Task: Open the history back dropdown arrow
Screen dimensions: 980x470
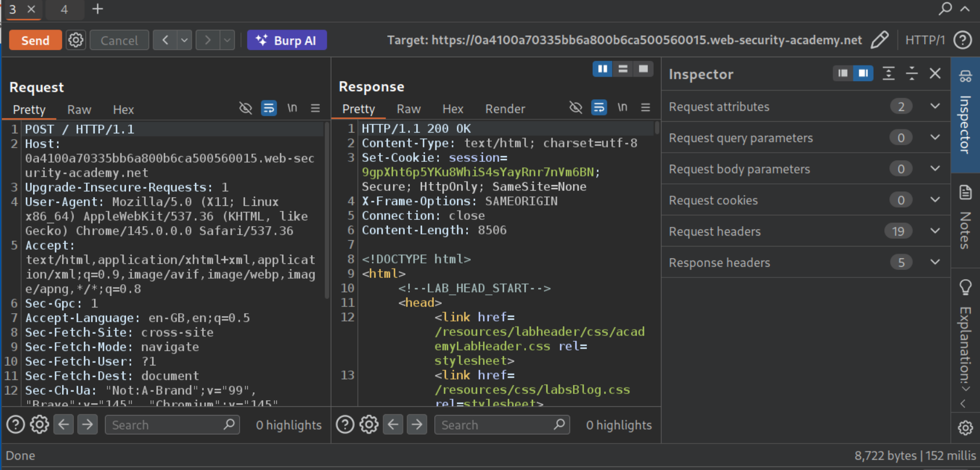Action: pyautogui.click(x=185, y=40)
